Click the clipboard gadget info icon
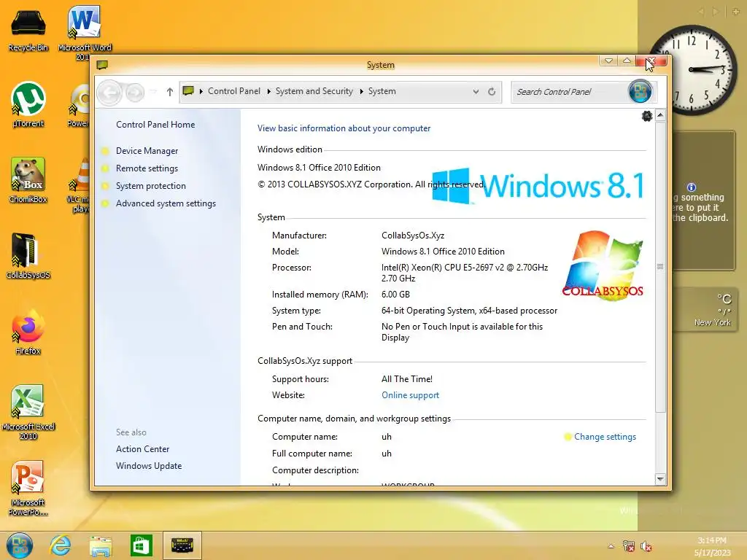Viewport: 747px width, 560px height. 692,187
